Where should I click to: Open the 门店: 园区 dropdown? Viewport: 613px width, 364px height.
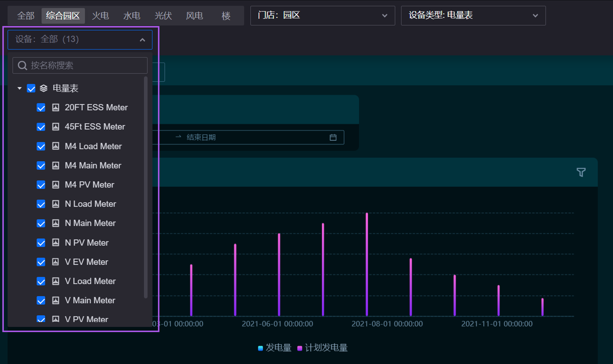322,15
